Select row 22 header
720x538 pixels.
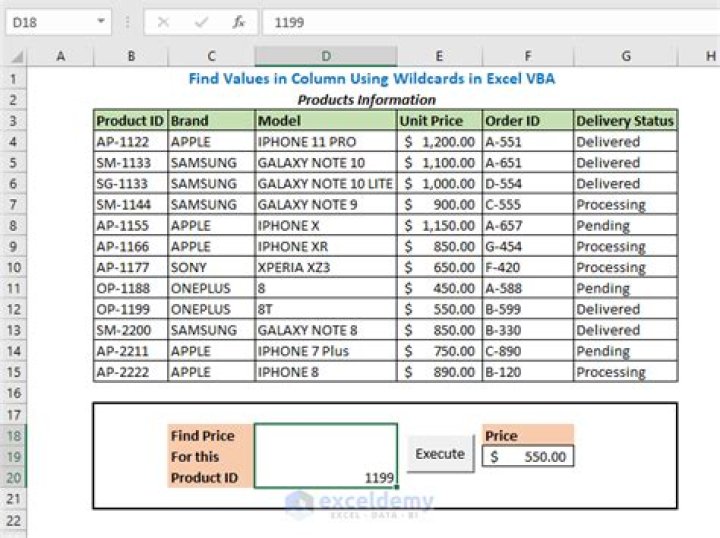tap(13, 521)
